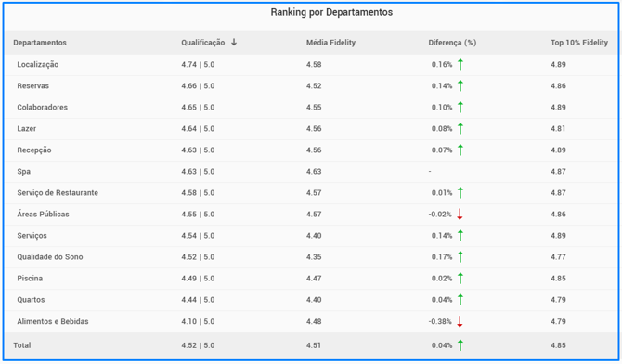Open the Colaboradores department row
Viewport: 622px width, 364px height.
(x=311, y=107)
